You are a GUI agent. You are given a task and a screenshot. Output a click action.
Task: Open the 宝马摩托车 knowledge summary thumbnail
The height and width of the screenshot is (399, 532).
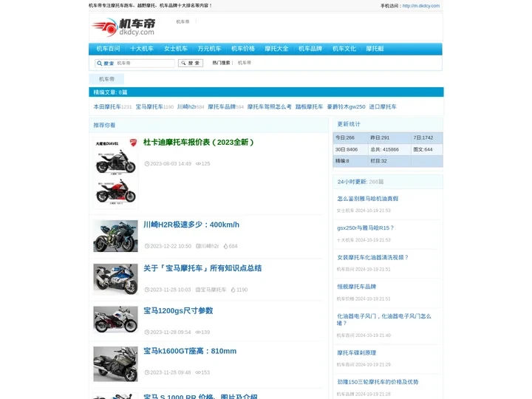[x=116, y=279]
